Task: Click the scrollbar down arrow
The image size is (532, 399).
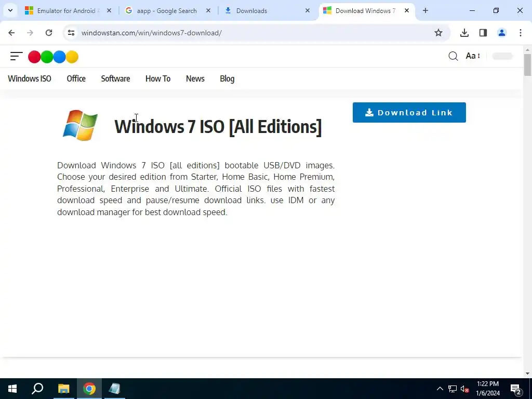Action: coord(527,374)
